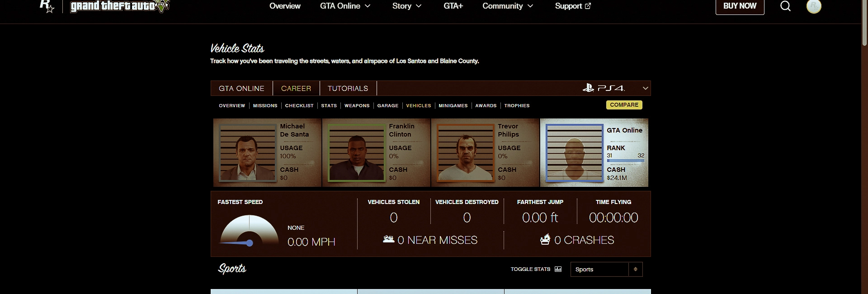Open the GARAGE sub-tab
The height and width of the screenshot is (294, 868).
[388, 105]
